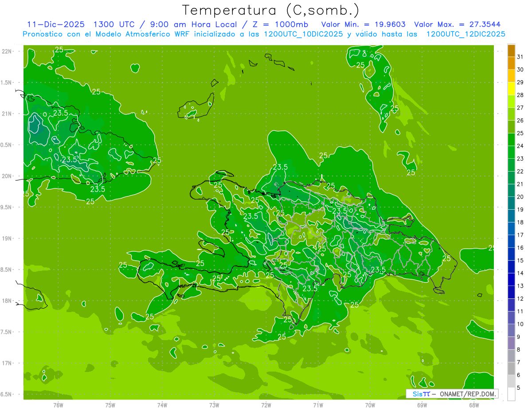Viewport: 532px width, 411px height.
Task: Click the "19N" latitude axis label
Action: [x=6, y=239]
